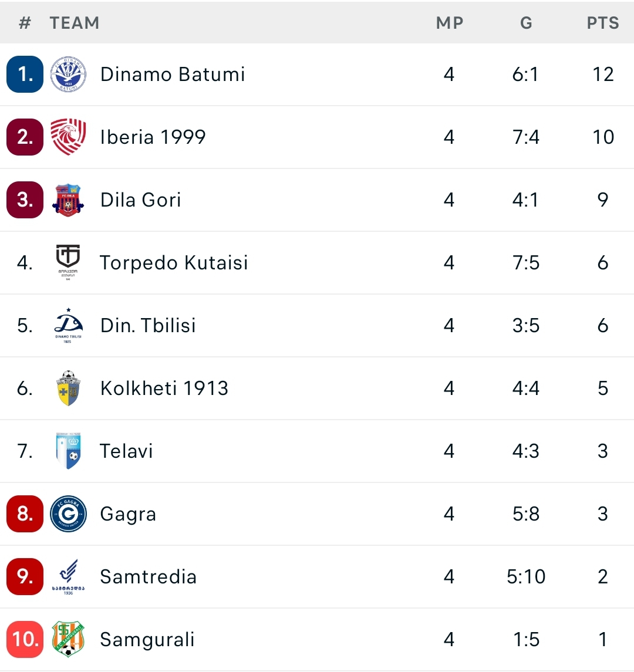
Task: Open the Telavi club crest
Action: 68,451
